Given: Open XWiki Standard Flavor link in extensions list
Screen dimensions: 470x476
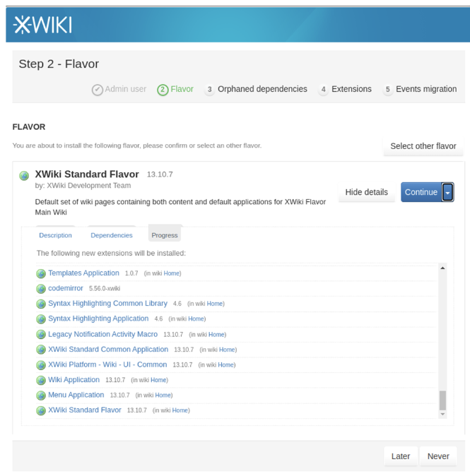Looking at the screenshot, I should [x=85, y=410].
